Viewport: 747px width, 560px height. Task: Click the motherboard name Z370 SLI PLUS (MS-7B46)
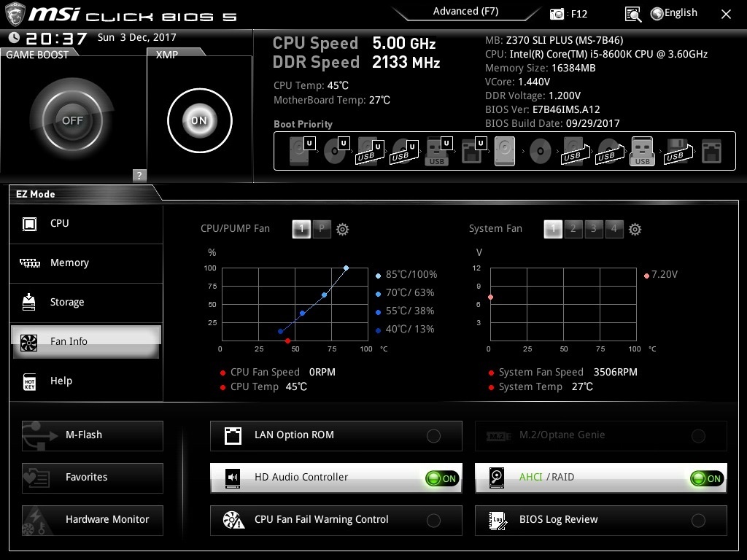click(x=565, y=41)
